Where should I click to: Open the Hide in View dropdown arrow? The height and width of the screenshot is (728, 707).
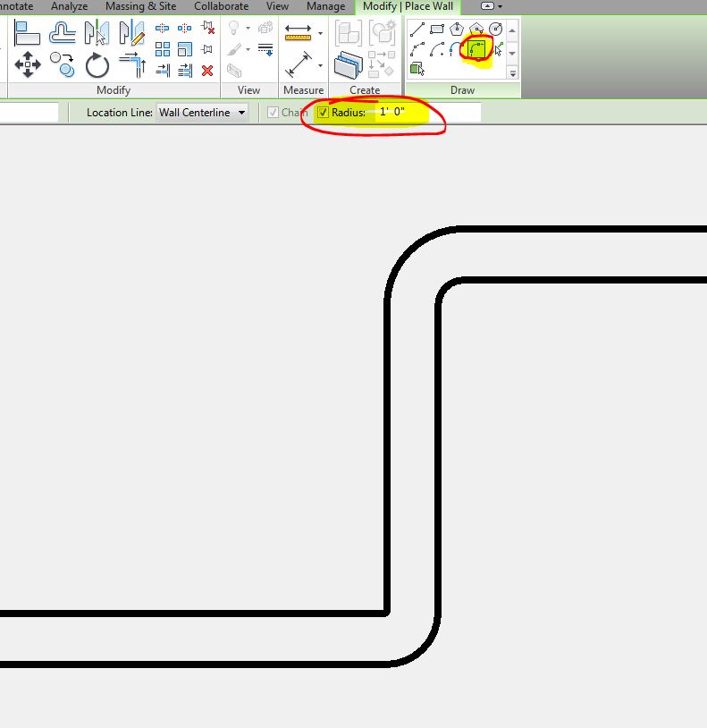tap(248, 29)
